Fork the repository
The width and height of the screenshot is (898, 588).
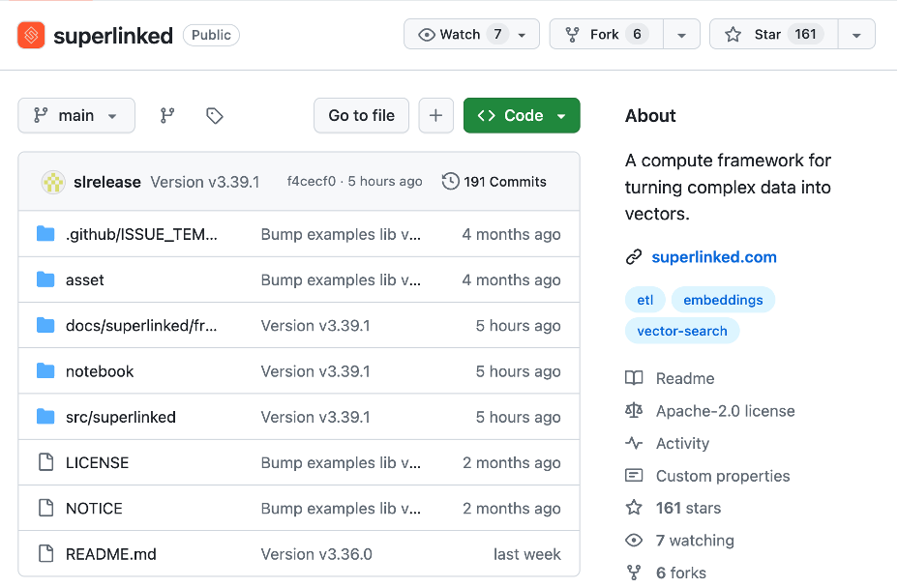click(x=604, y=35)
